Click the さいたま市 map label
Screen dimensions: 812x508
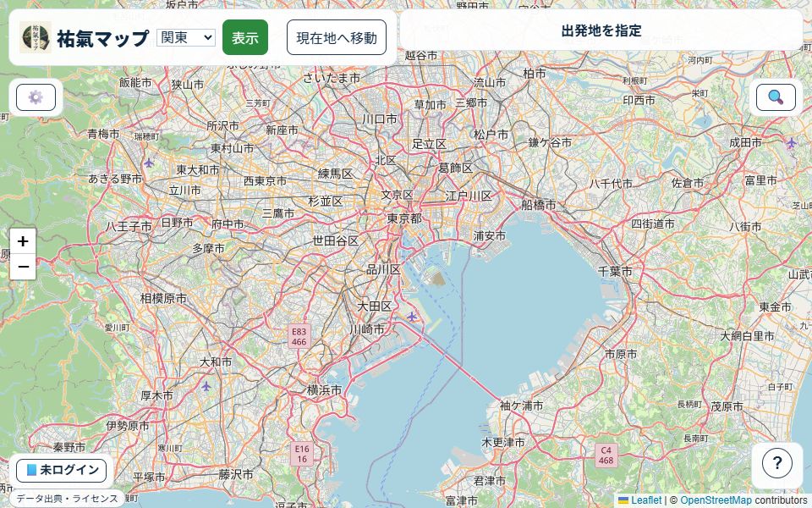pos(332,78)
